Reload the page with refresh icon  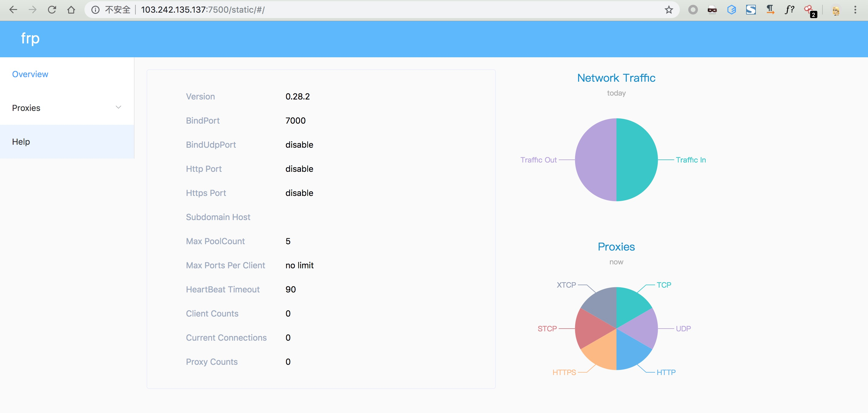click(52, 10)
